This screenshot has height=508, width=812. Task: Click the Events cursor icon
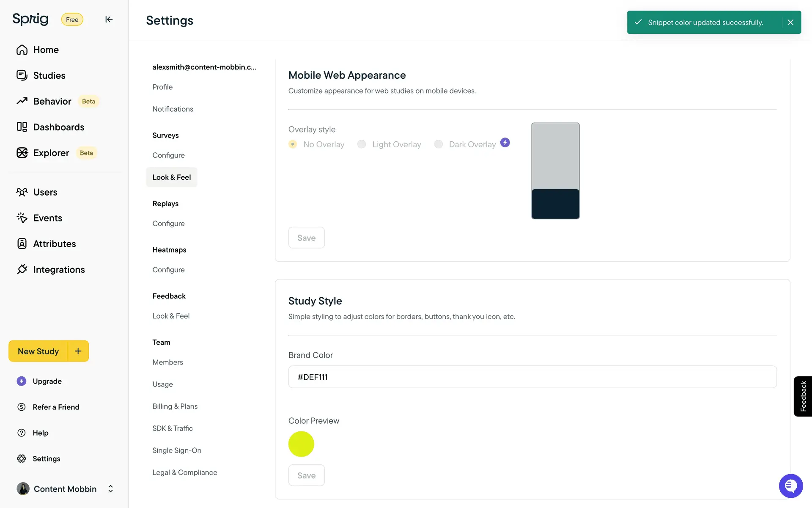coord(22,218)
